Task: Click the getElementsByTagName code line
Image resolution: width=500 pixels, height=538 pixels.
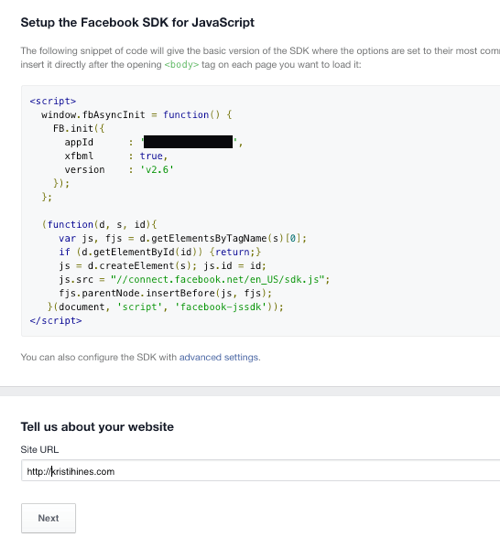Action: pyautogui.click(x=182, y=238)
